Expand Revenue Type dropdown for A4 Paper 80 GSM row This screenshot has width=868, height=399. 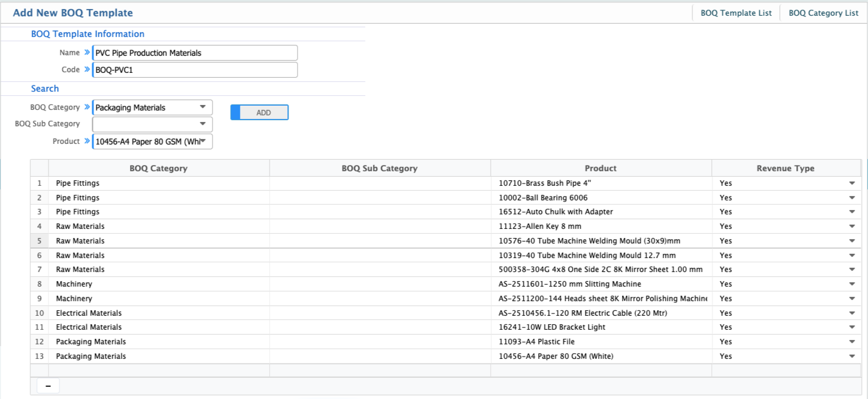tap(852, 356)
